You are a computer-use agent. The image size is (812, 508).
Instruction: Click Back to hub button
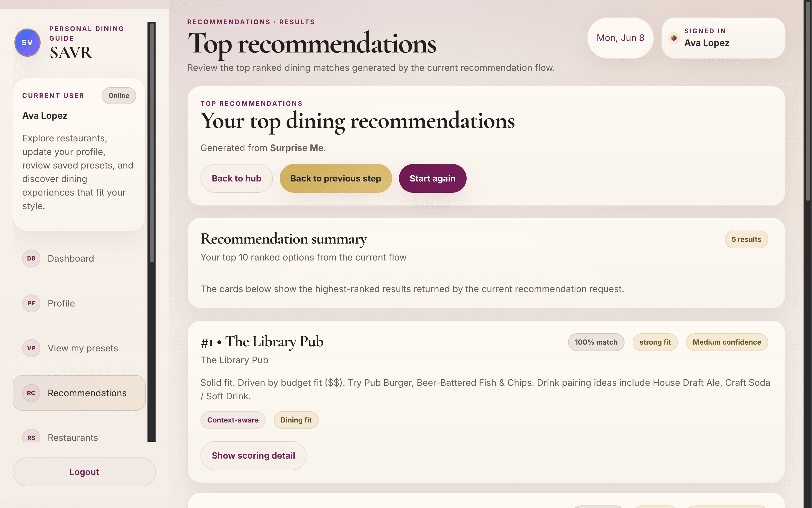pyautogui.click(x=237, y=178)
